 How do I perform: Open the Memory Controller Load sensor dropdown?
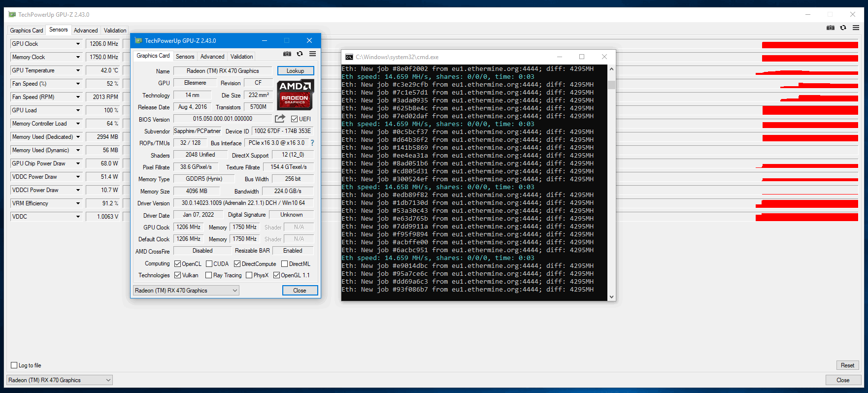click(78, 124)
